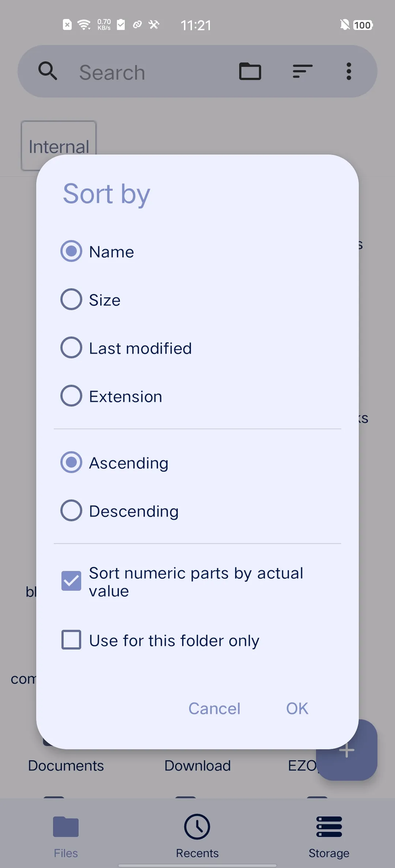Tap the search magnifier icon
This screenshot has height=868, width=395.
point(48,71)
